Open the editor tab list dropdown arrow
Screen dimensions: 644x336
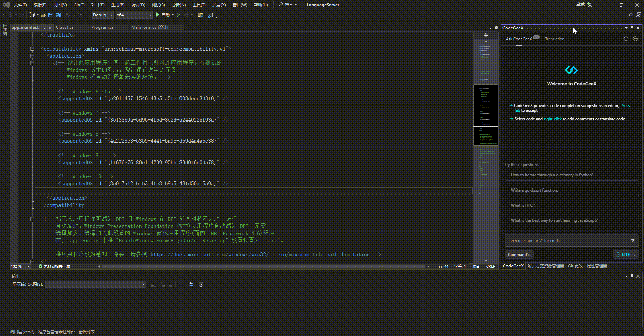490,28
